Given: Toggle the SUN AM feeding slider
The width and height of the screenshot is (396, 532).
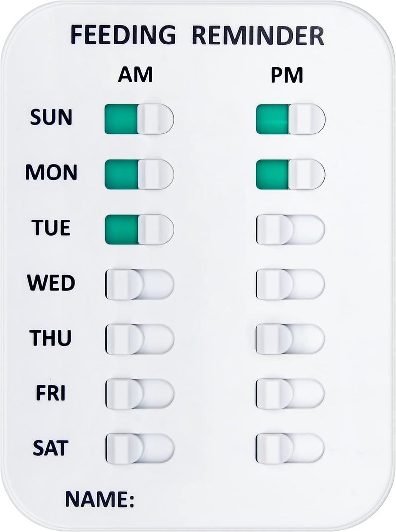Looking at the screenshot, I should (x=140, y=120).
